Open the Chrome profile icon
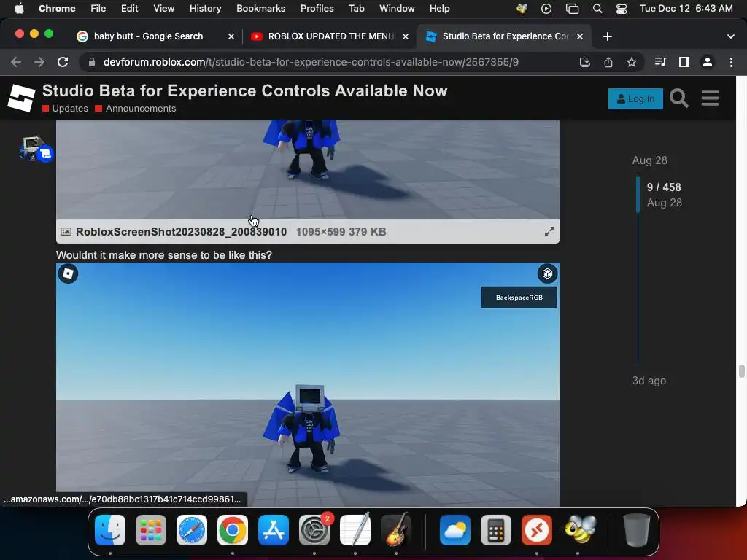Viewport: 747px width, 560px height. coord(708,62)
